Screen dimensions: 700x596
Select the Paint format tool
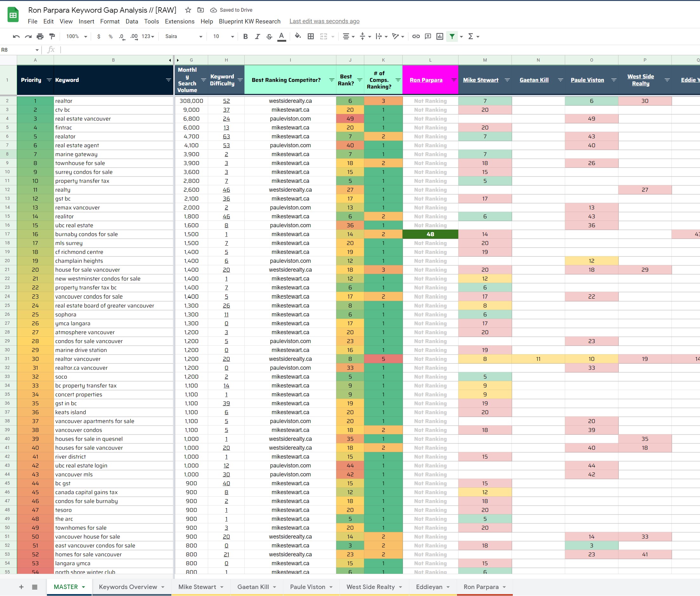coord(52,36)
